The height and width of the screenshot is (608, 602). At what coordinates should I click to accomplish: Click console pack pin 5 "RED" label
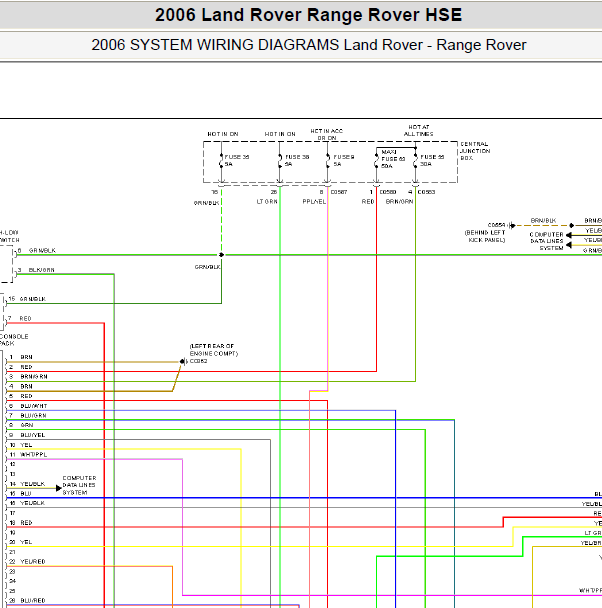[26, 396]
